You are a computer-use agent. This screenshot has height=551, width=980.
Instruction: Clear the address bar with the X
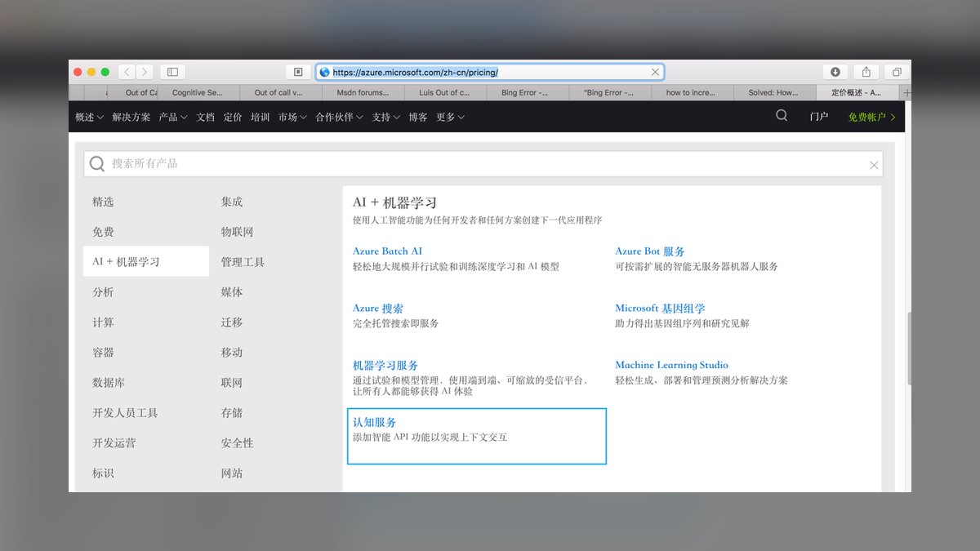pos(655,72)
